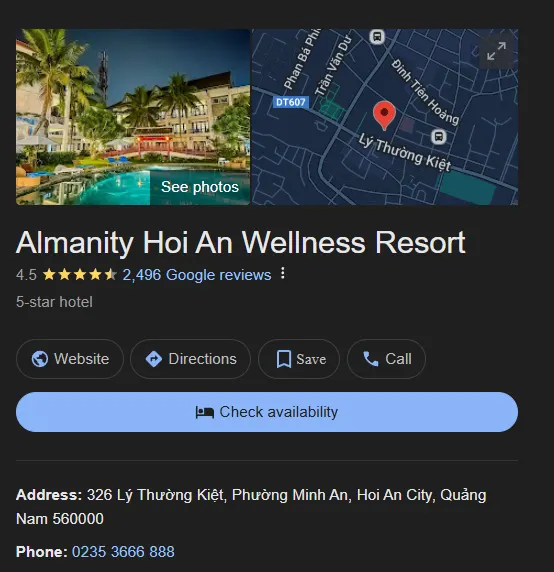554x572 pixels.
Task: Click the Website button text
Action: click(82, 359)
